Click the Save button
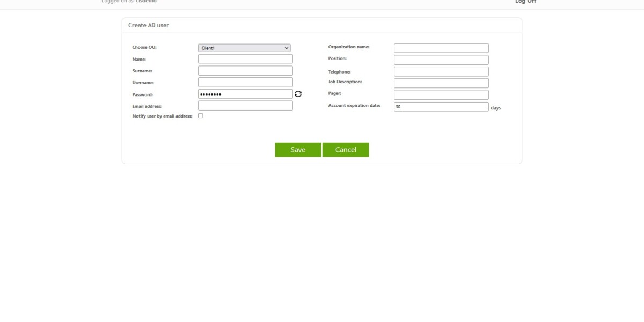 tap(297, 149)
